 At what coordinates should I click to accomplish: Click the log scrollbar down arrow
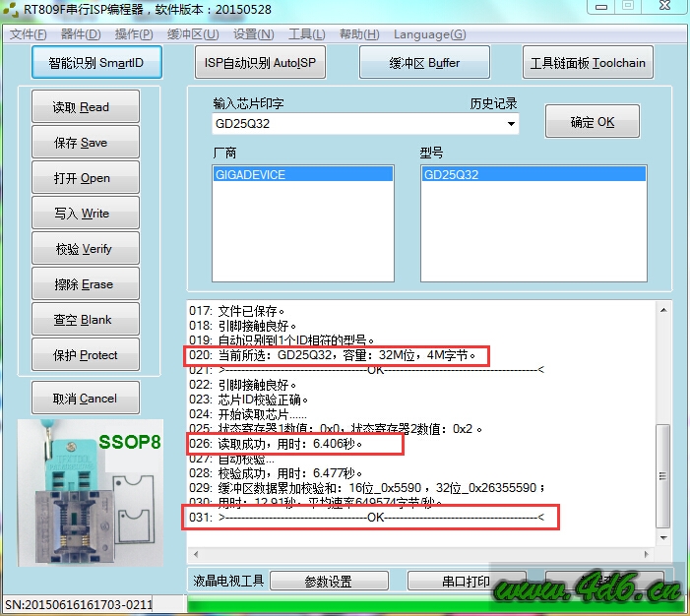point(663,537)
